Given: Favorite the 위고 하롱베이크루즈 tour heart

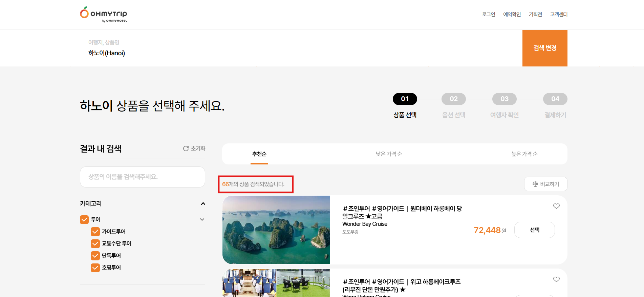Looking at the screenshot, I should pyautogui.click(x=556, y=279).
